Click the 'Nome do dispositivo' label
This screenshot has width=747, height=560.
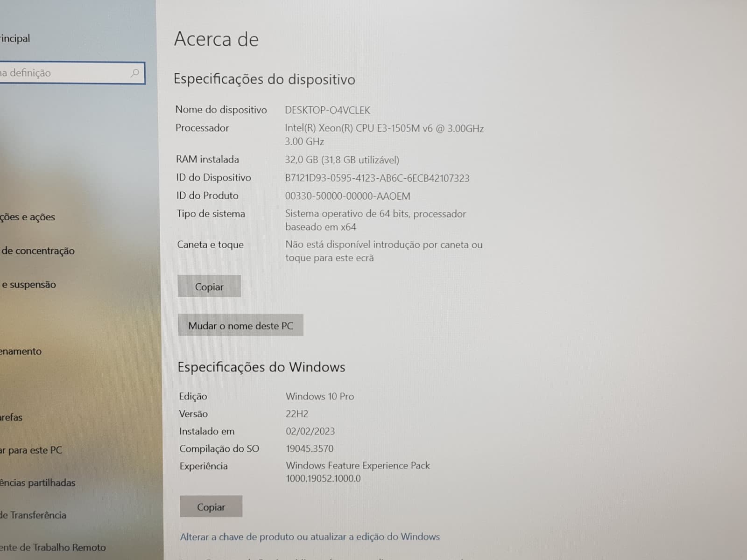[221, 110]
